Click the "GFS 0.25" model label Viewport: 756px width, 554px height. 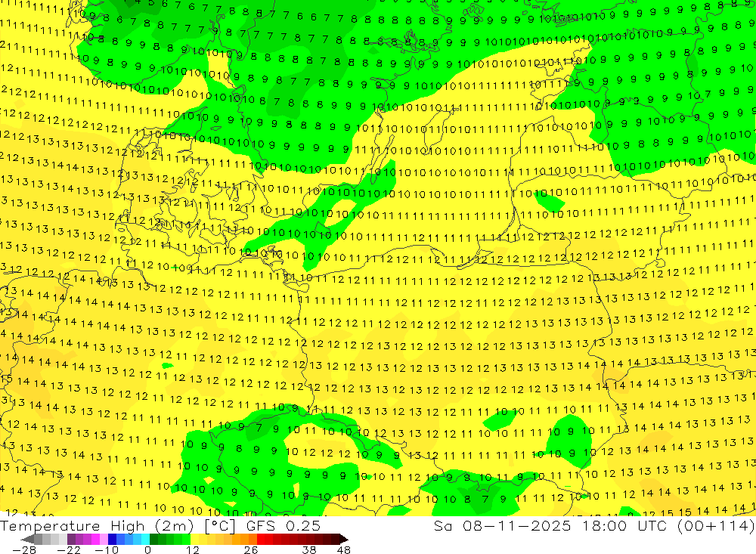283,525
